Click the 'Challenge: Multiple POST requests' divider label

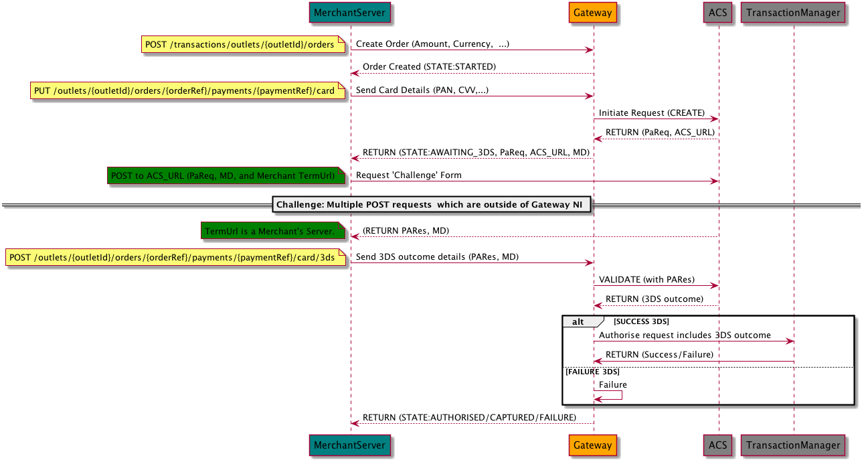click(x=432, y=204)
